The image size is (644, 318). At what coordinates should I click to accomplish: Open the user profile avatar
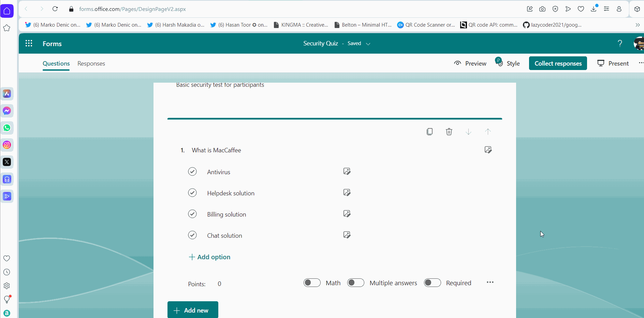[639, 43]
